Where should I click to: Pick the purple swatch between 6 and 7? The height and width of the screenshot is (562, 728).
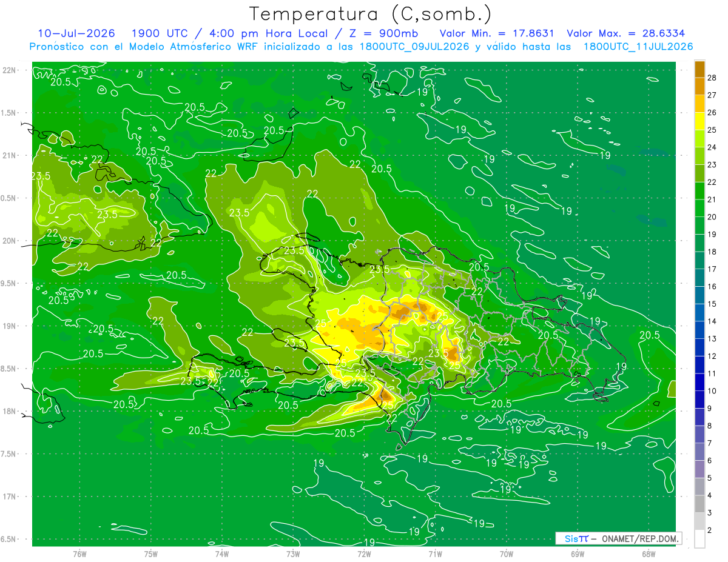(x=699, y=452)
